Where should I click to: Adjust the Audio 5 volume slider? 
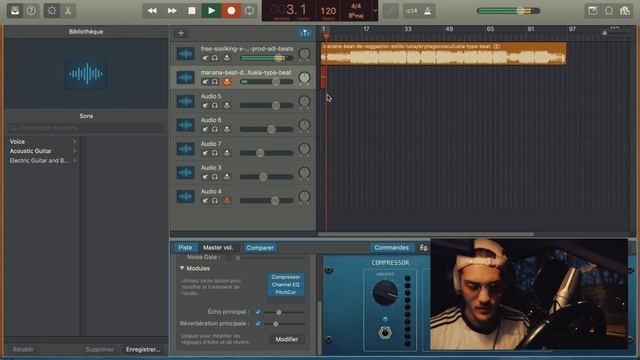(x=276, y=105)
